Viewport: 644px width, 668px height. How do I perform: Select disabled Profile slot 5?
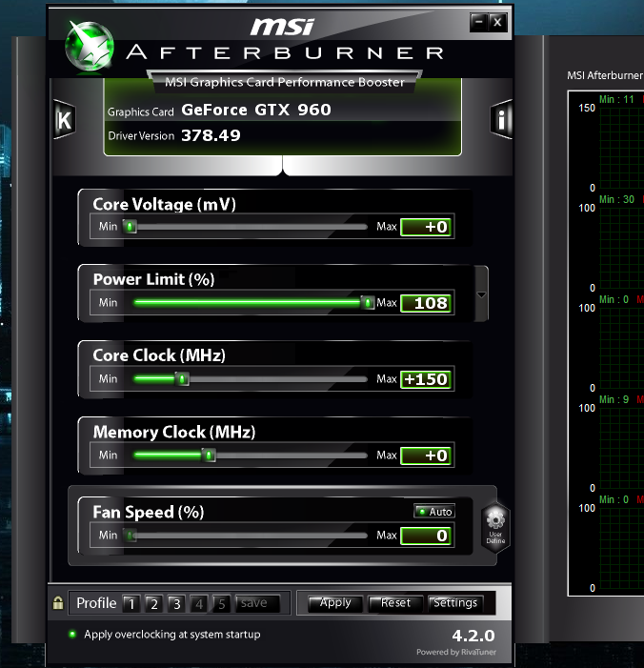(x=221, y=603)
